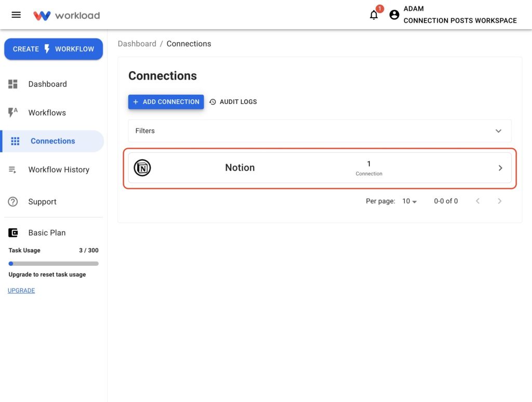532x402 pixels.
Task: Click the lightning bolt in Create Workflow
Action: coord(47,49)
